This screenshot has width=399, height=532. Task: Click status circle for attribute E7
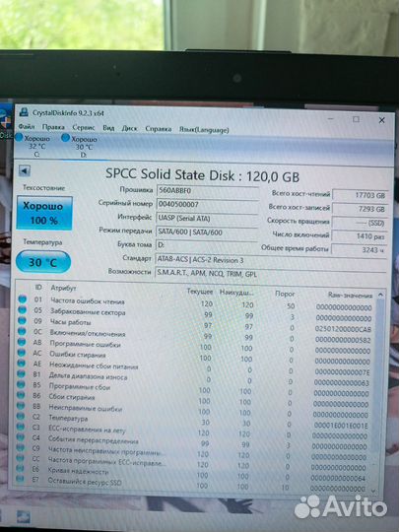(20, 479)
